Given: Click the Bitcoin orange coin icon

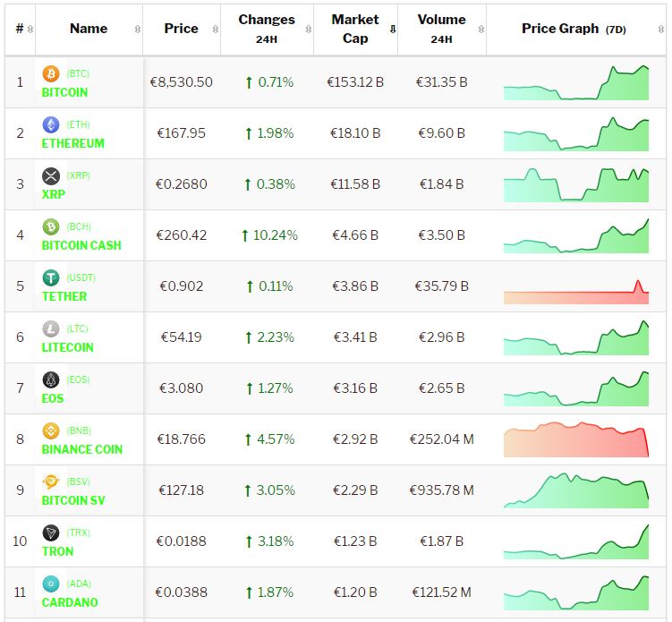Looking at the screenshot, I should point(51,73).
